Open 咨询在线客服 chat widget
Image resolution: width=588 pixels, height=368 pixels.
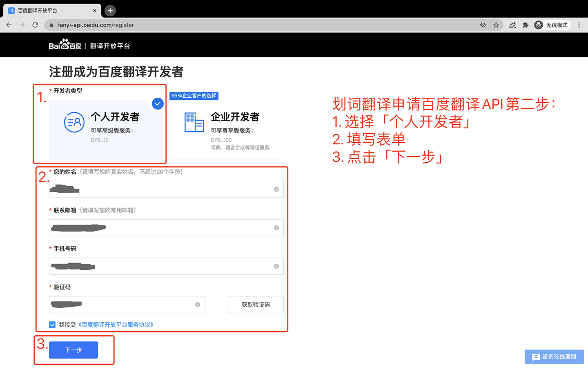[x=554, y=357]
